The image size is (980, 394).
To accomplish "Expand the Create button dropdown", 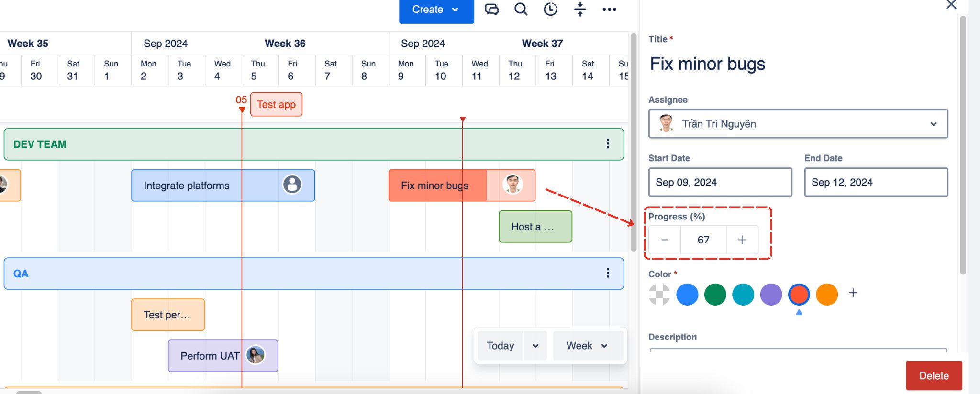I will [x=455, y=10].
